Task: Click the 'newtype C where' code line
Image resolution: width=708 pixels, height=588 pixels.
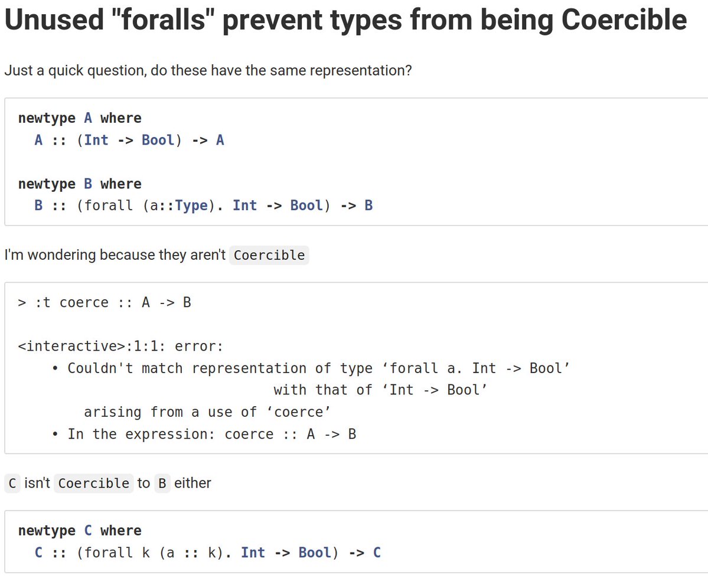Action: (x=80, y=531)
